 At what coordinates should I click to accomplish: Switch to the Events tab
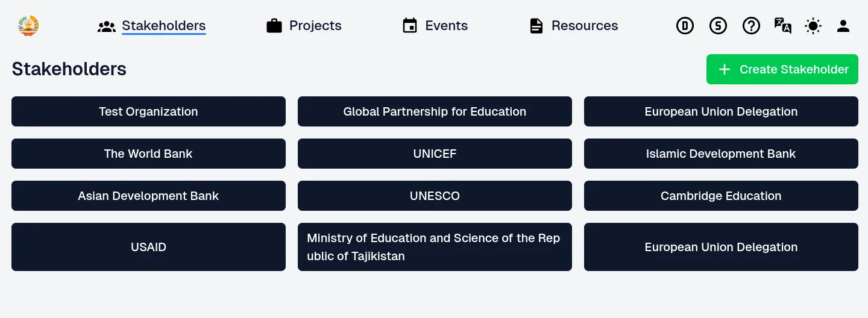[435, 26]
